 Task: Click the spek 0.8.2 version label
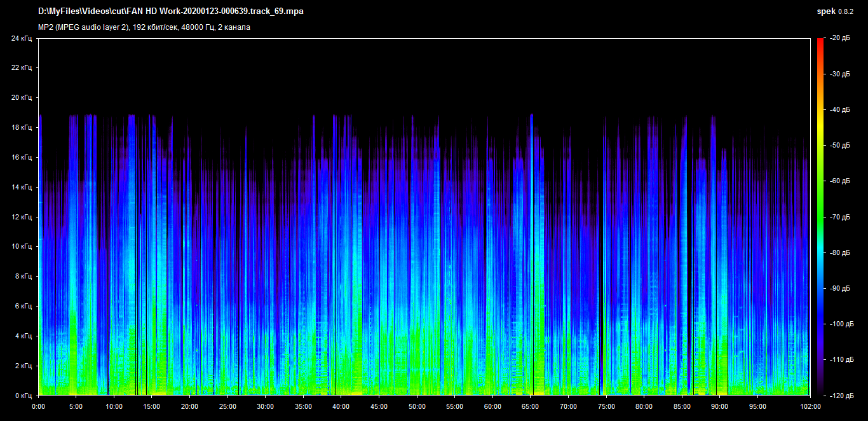[835, 11]
